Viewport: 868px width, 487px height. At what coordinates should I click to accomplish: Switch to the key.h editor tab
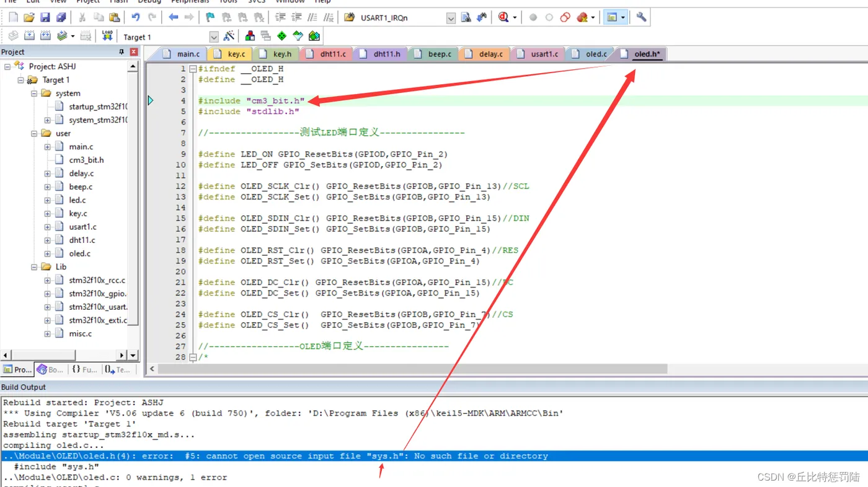277,54
